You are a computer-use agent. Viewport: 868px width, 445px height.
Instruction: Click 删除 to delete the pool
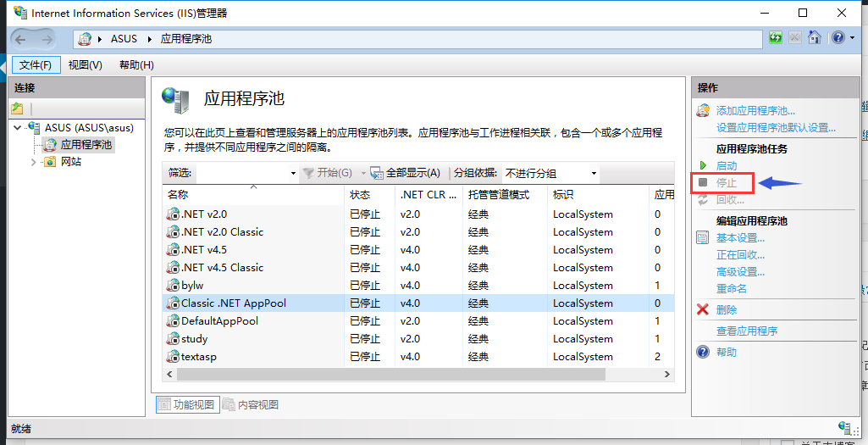pos(727,309)
